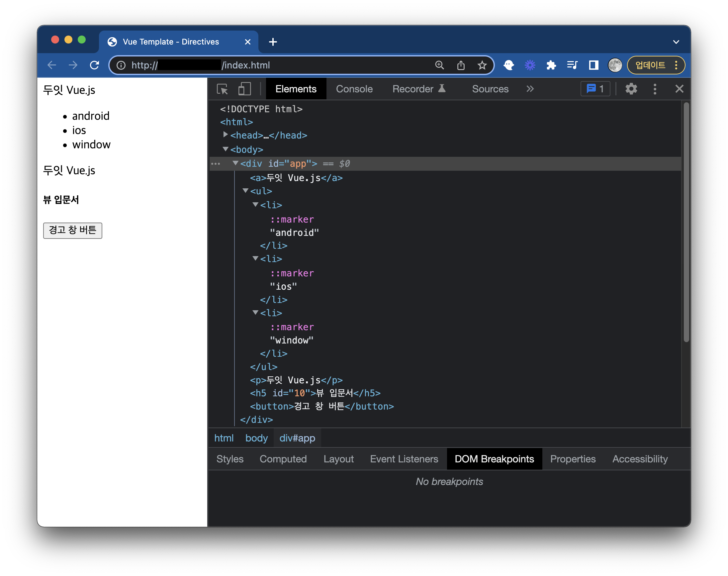728x576 pixels.
Task: Toggle the browser side panel icon
Action: tap(593, 65)
